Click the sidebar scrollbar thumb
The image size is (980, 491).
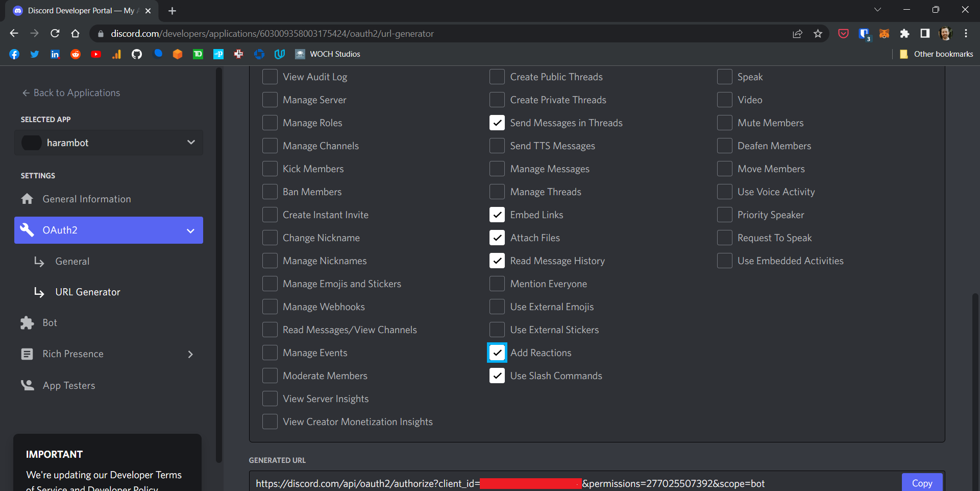219,265
